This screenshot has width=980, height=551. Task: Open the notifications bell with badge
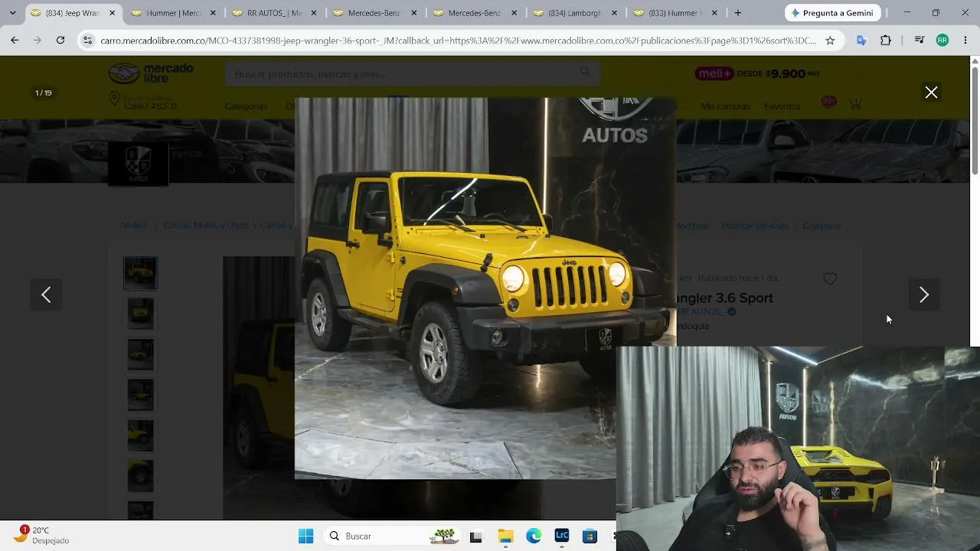(x=828, y=103)
